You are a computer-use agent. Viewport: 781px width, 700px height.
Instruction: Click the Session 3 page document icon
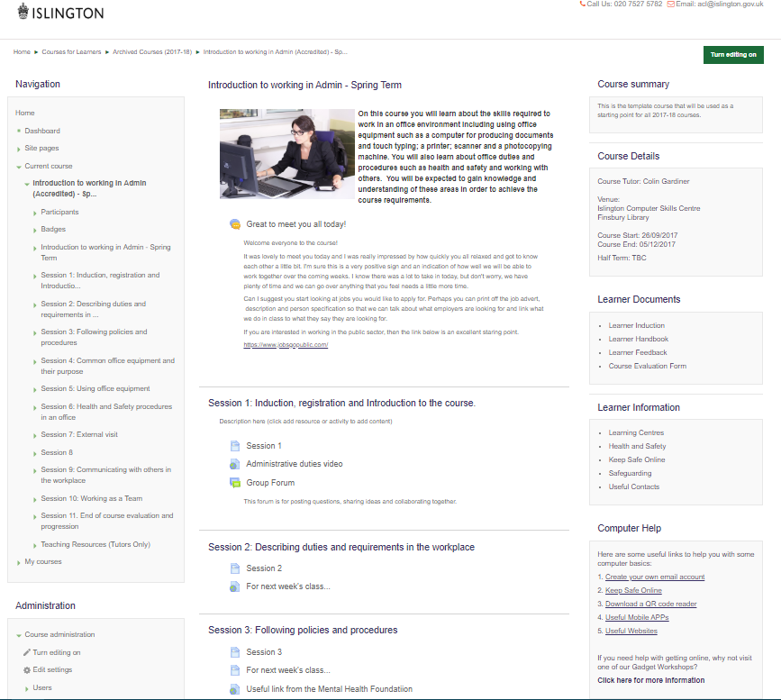pyautogui.click(x=234, y=652)
